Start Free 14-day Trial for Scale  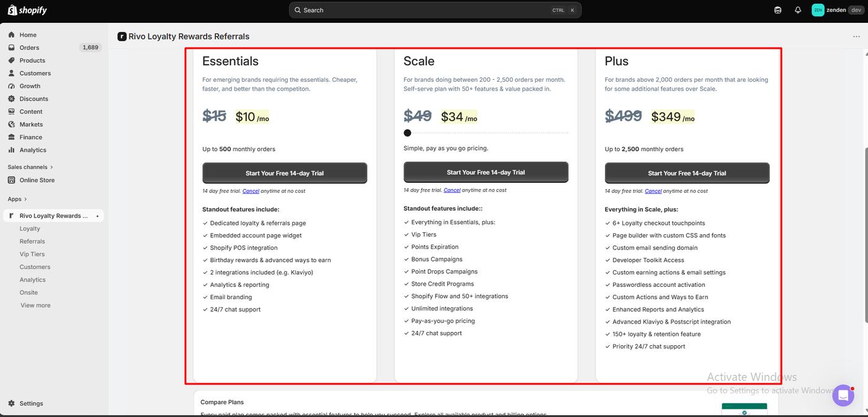pos(486,172)
